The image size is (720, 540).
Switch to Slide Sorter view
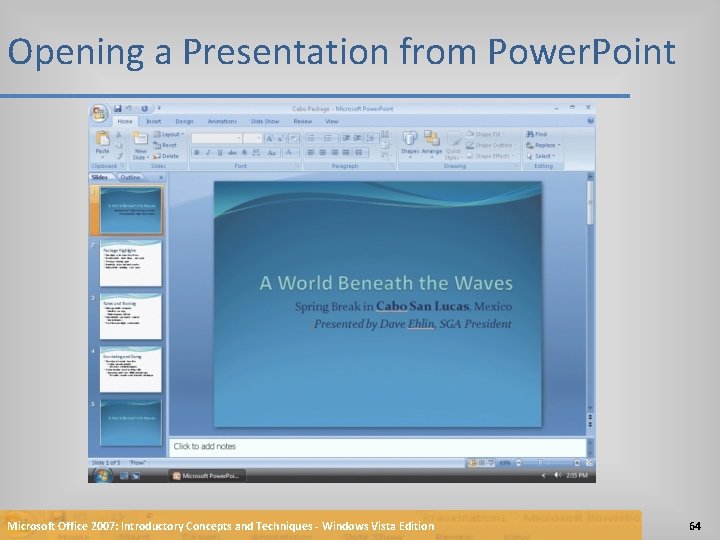tap(481, 463)
